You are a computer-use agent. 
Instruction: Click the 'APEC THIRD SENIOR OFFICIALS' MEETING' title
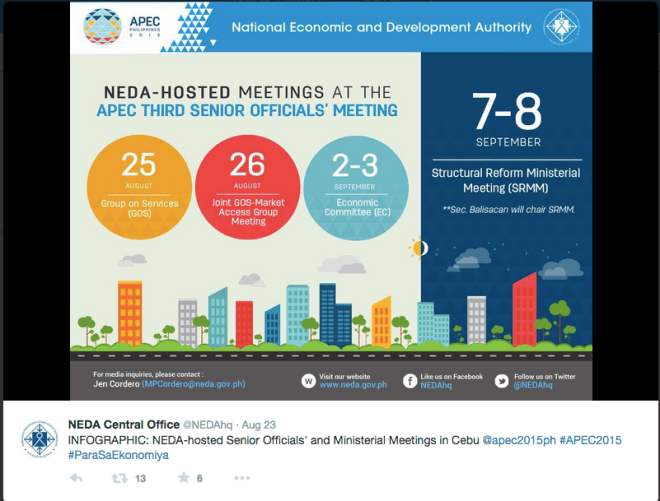click(247, 110)
